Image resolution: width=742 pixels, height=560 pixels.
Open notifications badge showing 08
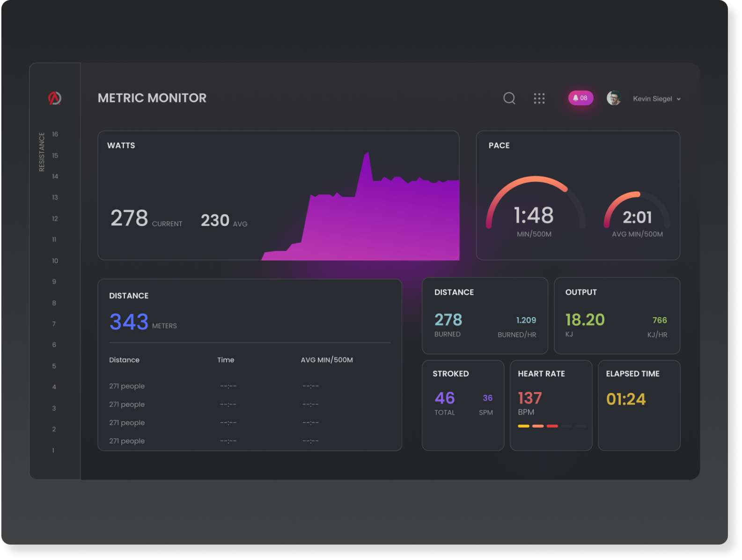click(x=580, y=98)
